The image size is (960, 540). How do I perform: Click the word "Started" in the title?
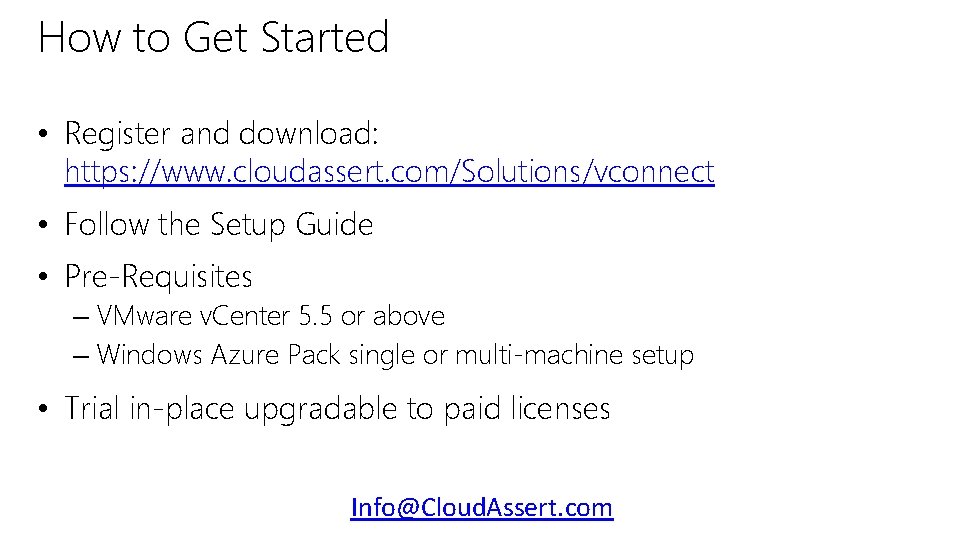click(x=324, y=38)
